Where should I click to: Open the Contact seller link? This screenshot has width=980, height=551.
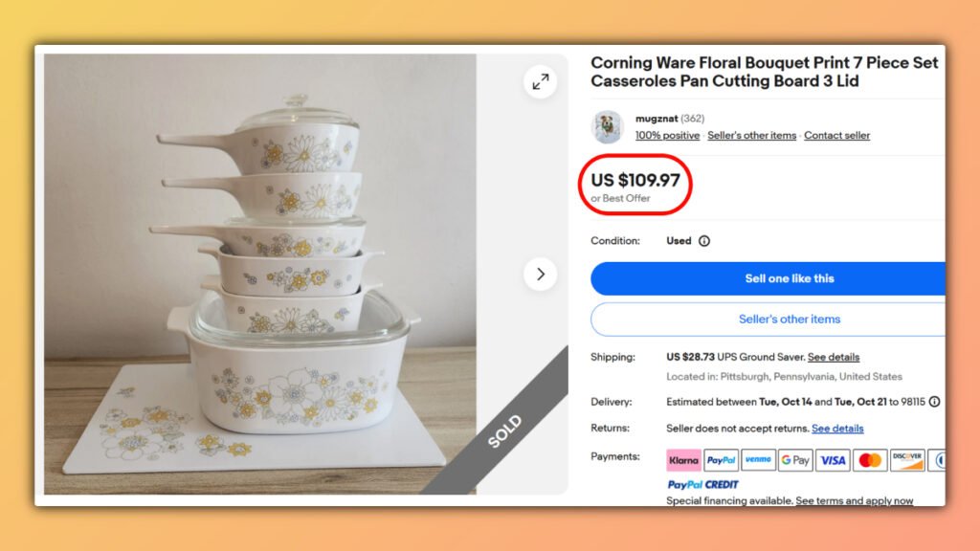click(x=836, y=135)
